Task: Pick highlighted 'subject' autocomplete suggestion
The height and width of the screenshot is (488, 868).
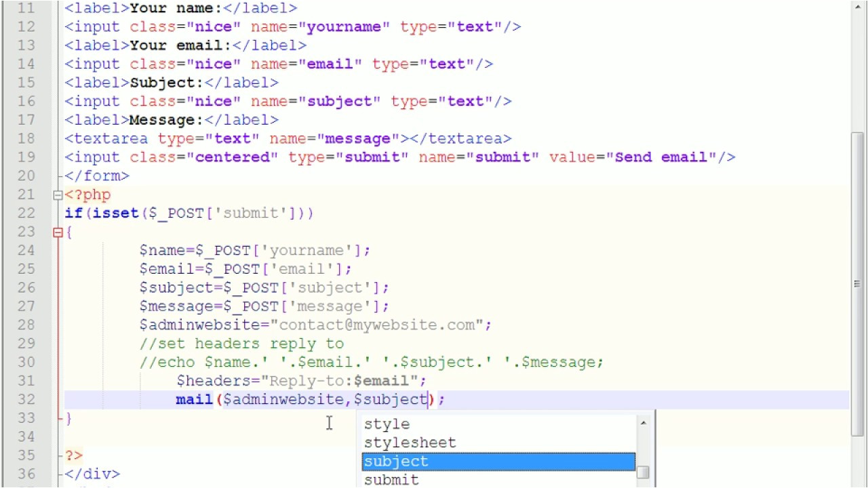Action: [x=498, y=462]
